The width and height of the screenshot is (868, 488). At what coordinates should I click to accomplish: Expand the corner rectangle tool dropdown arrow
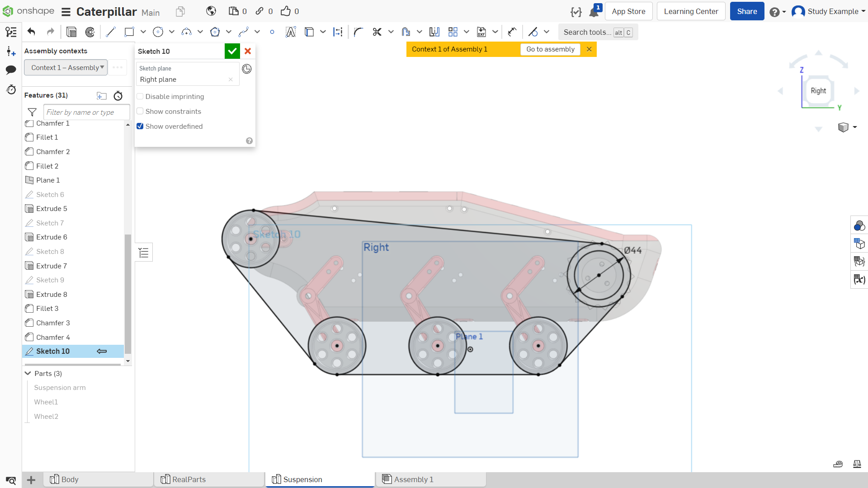click(143, 32)
